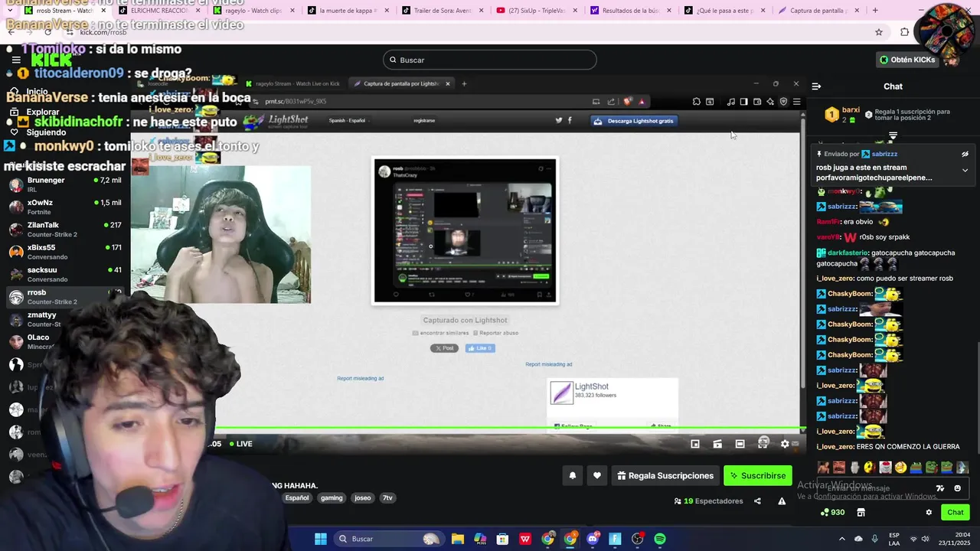Click the Obtén KICKs button
980x551 pixels.
pos(907,60)
